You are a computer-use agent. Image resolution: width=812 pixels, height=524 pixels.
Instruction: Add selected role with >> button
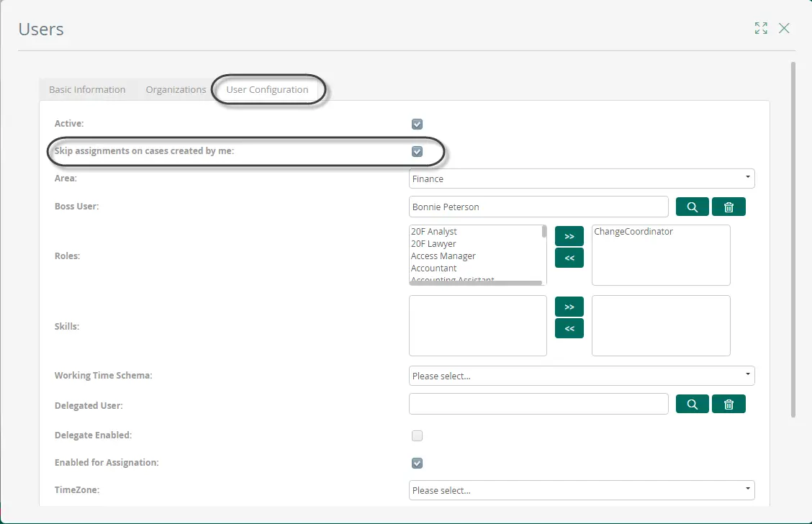pos(569,236)
